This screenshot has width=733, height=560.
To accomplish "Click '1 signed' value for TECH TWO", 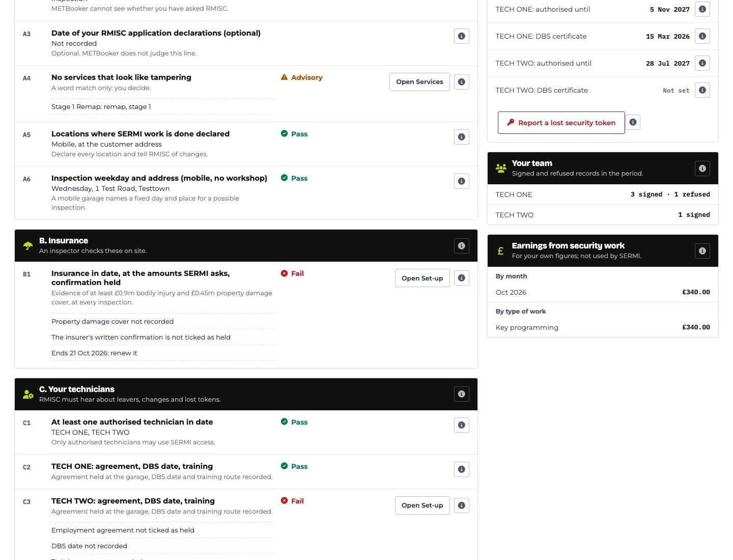I will point(694,215).
